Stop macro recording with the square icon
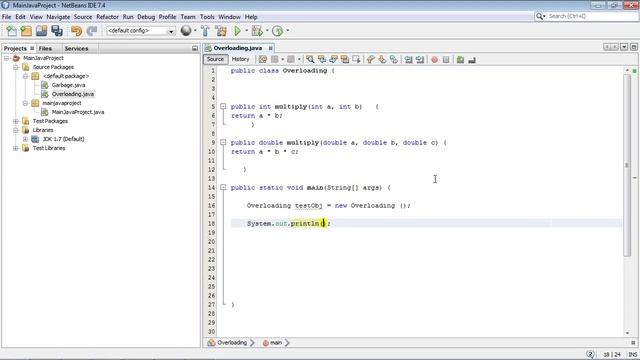The width and height of the screenshot is (640, 360). (x=446, y=60)
